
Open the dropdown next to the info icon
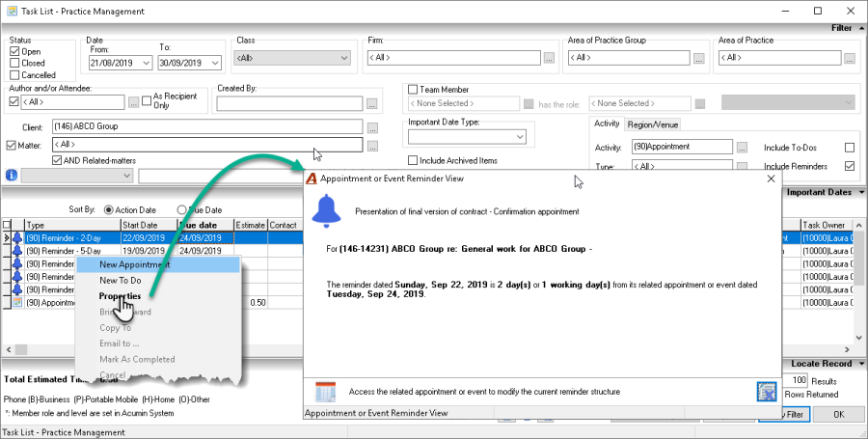coord(126,176)
